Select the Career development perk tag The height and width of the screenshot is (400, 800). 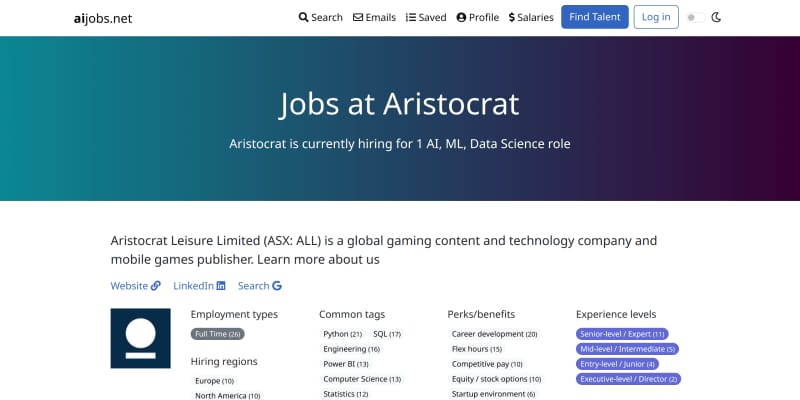tap(494, 334)
